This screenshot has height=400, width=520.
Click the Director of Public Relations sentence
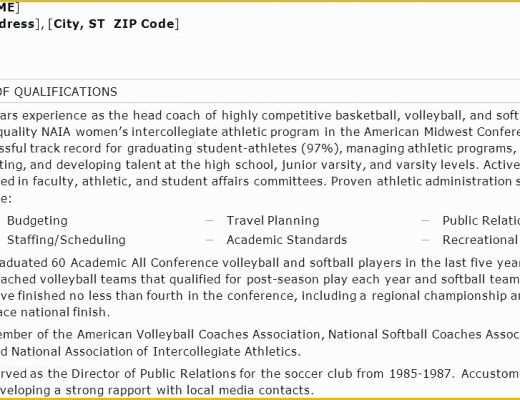pyautogui.click(x=226, y=374)
